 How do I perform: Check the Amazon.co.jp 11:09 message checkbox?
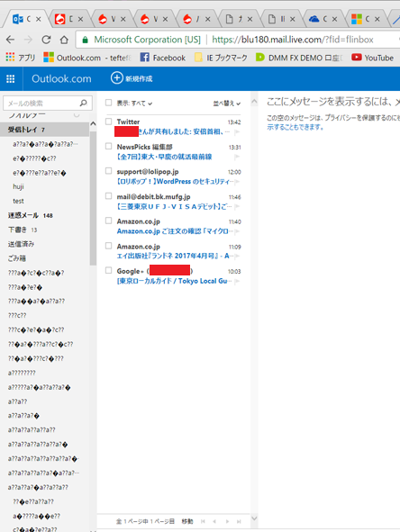(108, 246)
